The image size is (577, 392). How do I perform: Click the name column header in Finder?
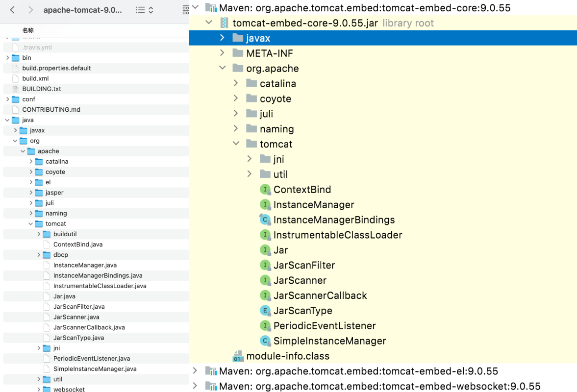tap(28, 30)
